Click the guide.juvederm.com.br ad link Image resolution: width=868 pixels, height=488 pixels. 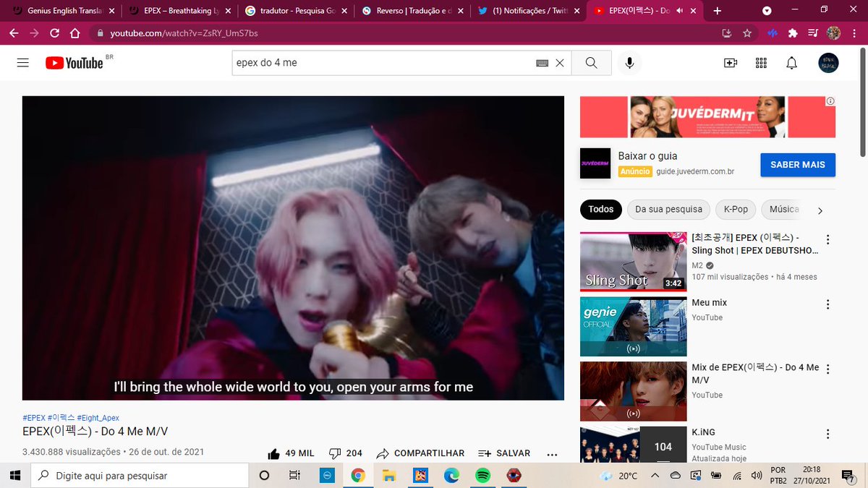[x=695, y=171]
